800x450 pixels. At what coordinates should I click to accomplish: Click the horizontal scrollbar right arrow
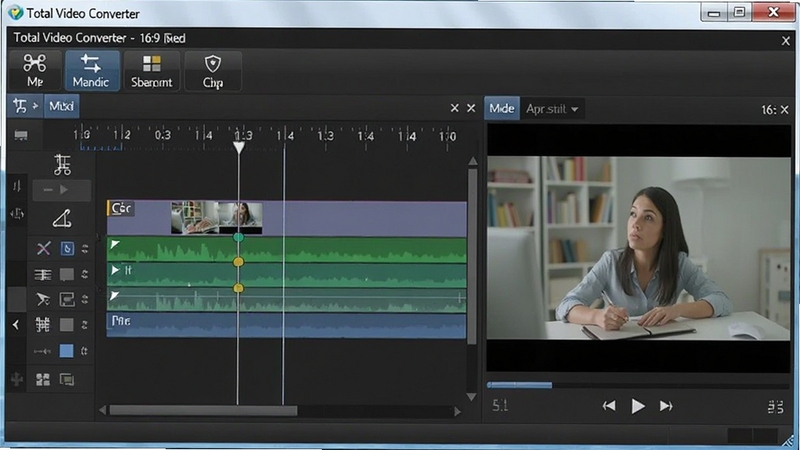[457, 411]
